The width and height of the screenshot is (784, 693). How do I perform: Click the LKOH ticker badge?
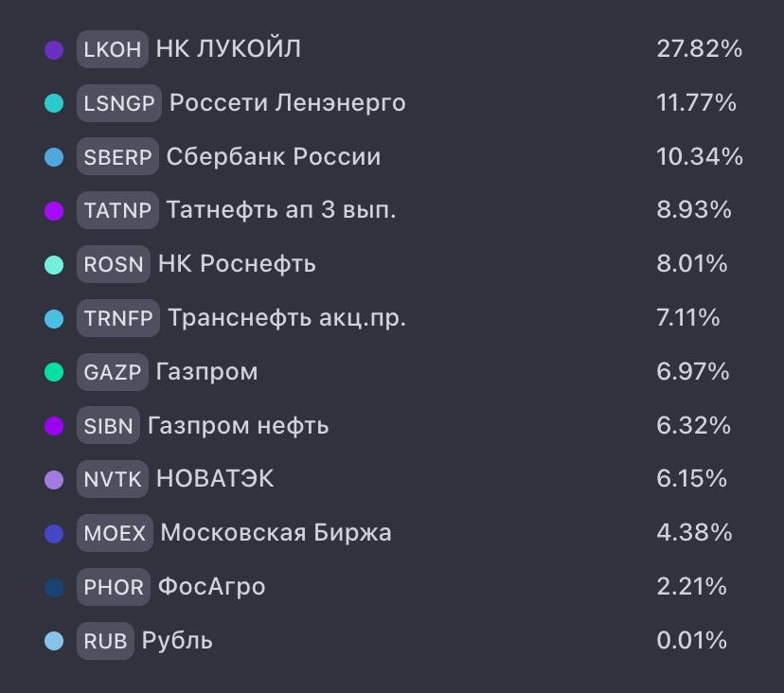[113, 49]
